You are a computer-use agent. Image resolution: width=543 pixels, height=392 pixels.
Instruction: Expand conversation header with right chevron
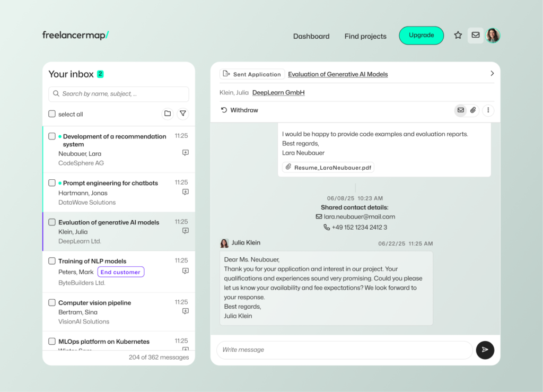(492, 74)
